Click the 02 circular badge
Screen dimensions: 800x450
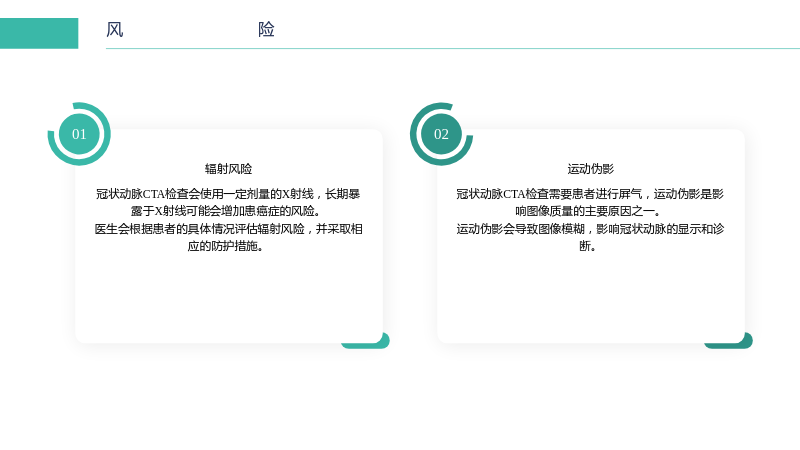pos(441,134)
